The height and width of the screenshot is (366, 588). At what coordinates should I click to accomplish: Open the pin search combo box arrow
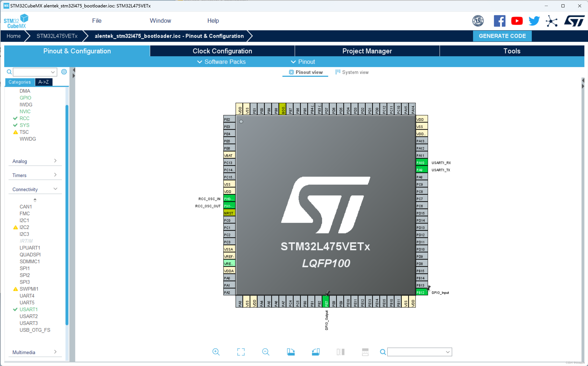[x=448, y=352]
